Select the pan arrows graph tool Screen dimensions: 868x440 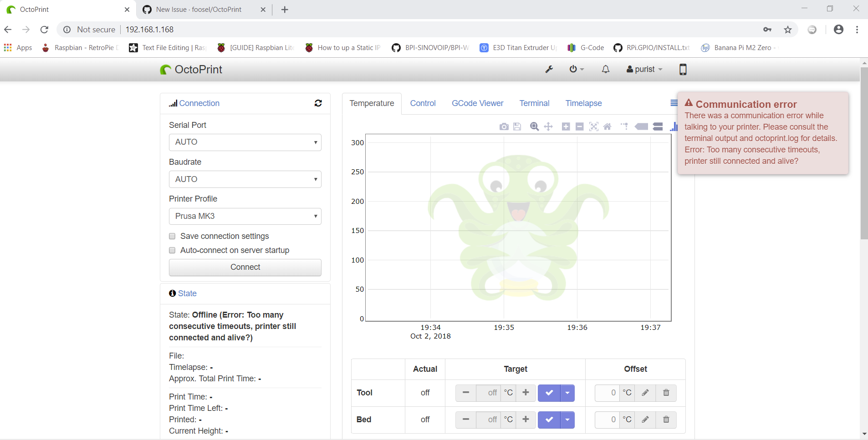click(x=548, y=126)
